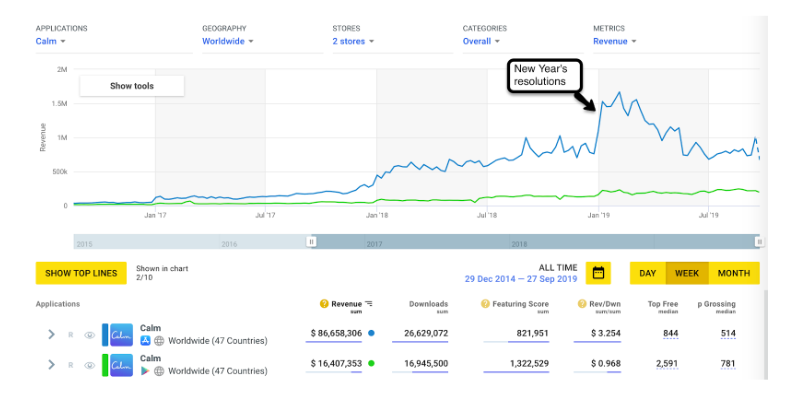This screenshot has height=399, width=807.
Task: Click Worldwide (47 Countries) in Google Play row
Action: pos(218,371)
